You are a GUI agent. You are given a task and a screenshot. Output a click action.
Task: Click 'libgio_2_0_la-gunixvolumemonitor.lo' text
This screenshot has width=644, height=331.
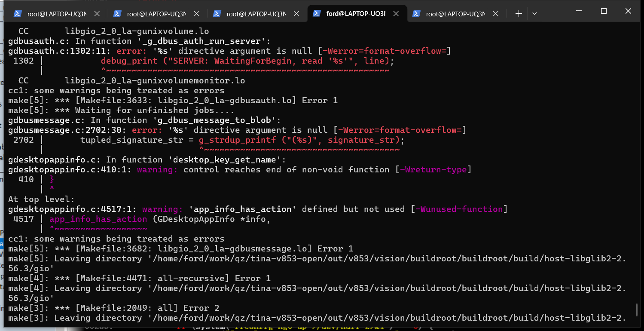(x=155, y=80)
